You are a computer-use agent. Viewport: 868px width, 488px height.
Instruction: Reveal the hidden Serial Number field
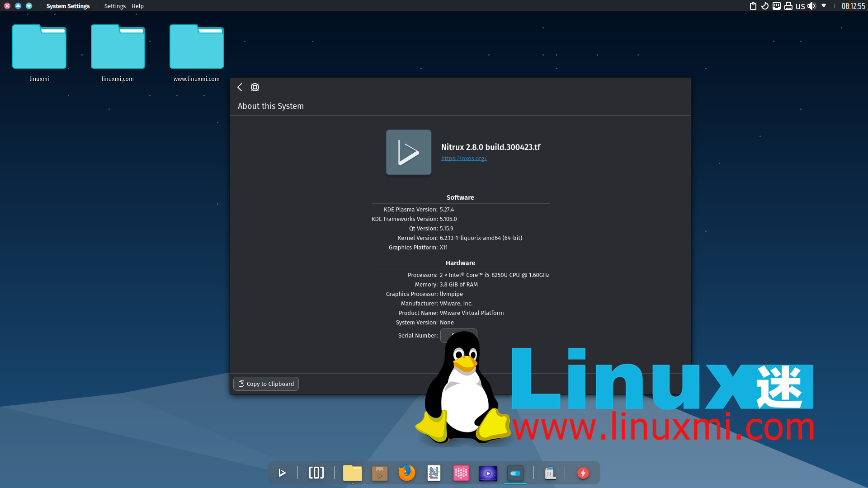[458, 335]
